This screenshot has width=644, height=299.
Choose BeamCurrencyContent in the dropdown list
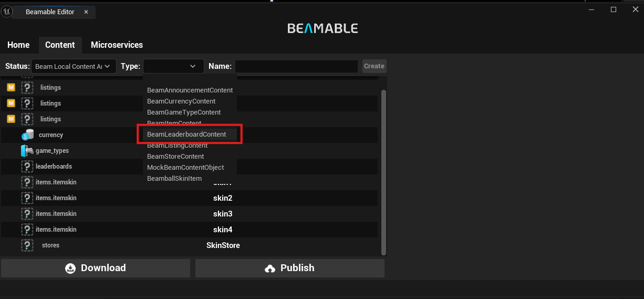pyautogui.click(x=181, y=101)
